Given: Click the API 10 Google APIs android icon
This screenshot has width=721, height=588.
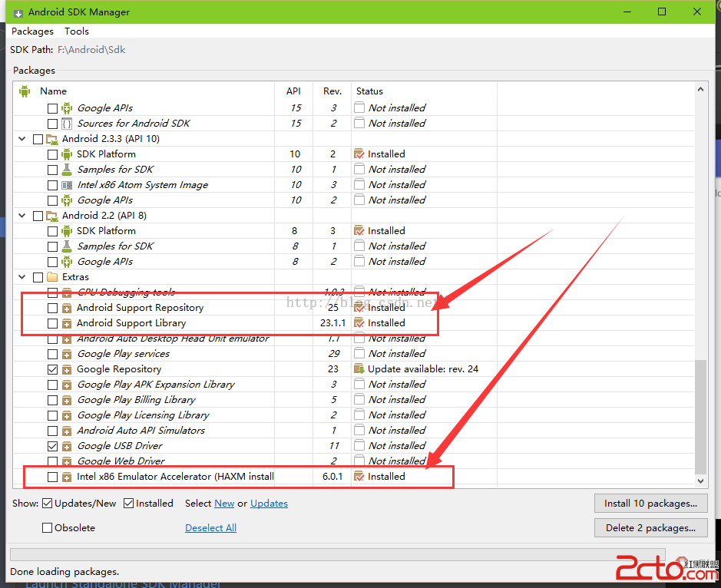Looking at the screenshot, I should click(67, 200).
